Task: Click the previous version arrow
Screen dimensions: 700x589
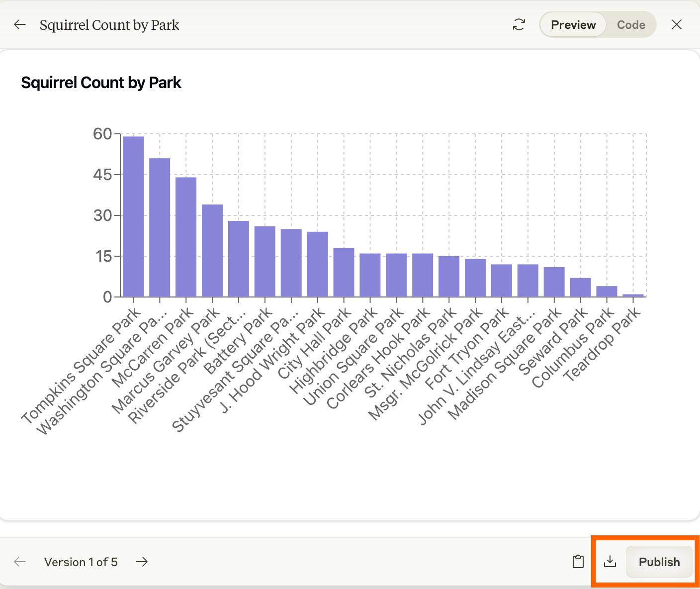Action: point(19,562)
